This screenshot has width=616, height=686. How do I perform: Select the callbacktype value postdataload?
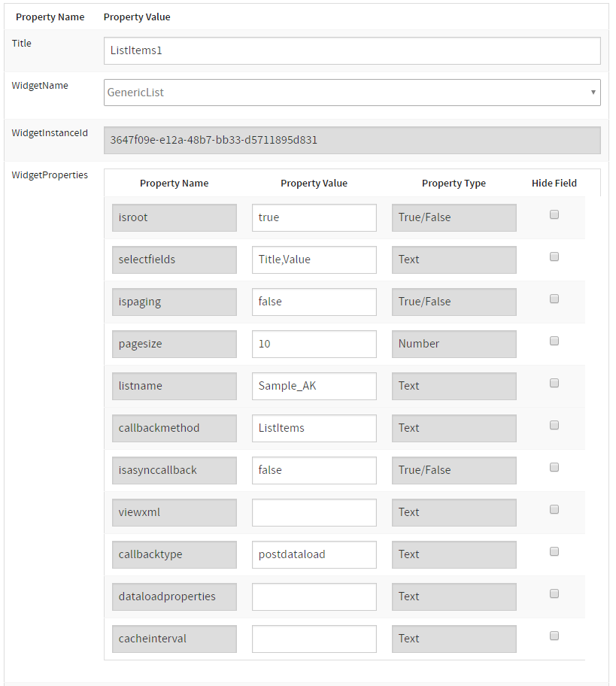[x=314, y=554]
